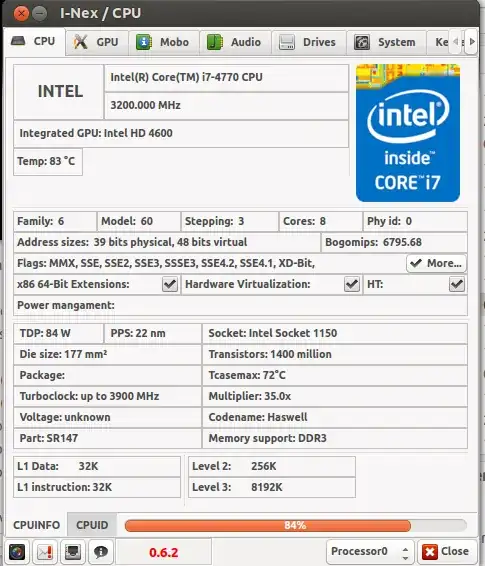Click the info speech bubble icon button
The height and width of the screenshot is (566, 485).
coord(101,552)
